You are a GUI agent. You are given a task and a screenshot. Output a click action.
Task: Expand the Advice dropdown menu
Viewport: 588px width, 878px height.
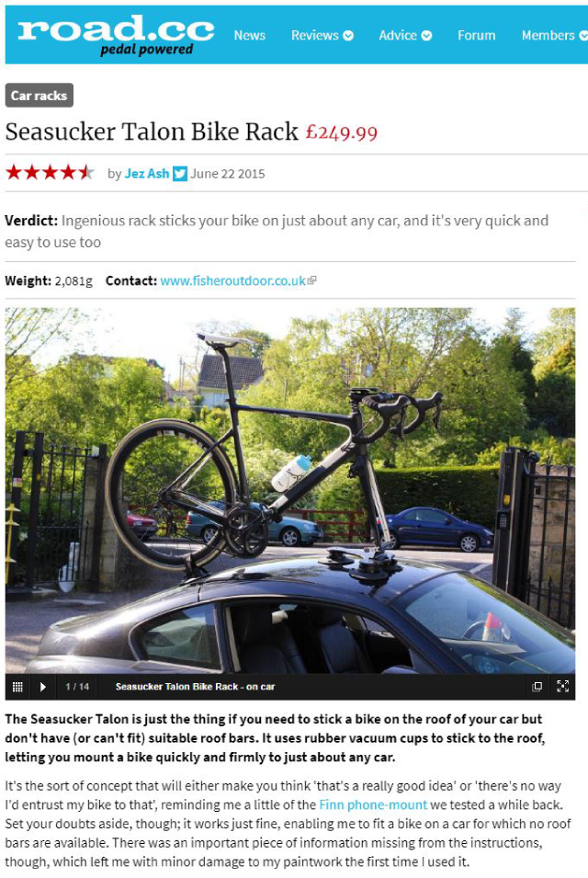(405, 35)
